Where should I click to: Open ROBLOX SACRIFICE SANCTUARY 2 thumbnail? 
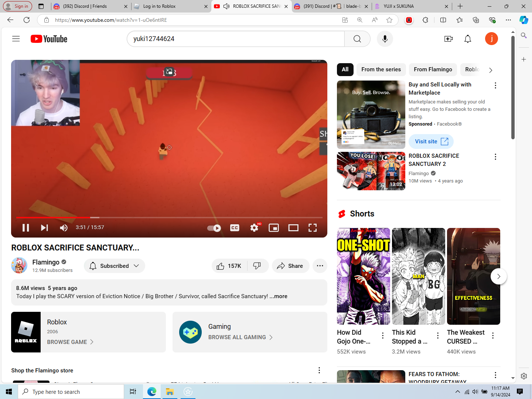(371, 171)
